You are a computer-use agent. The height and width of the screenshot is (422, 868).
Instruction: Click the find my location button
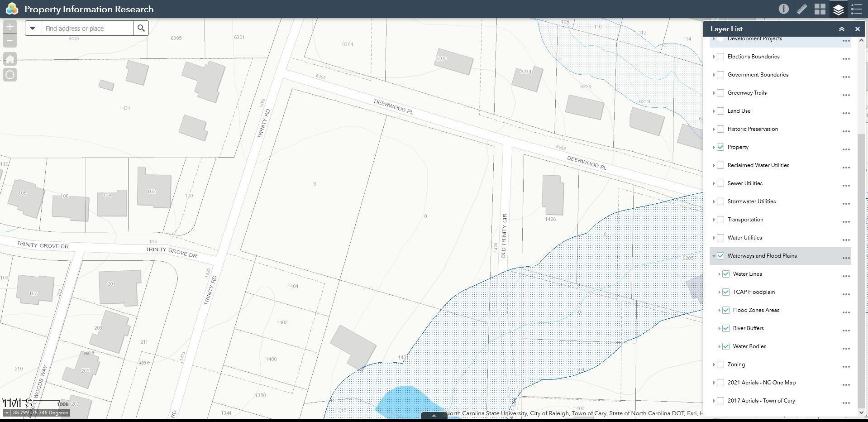(10, 75)
